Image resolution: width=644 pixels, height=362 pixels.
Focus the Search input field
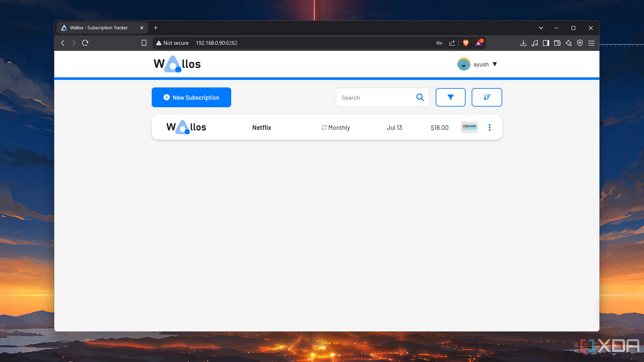tap(383, 97)
